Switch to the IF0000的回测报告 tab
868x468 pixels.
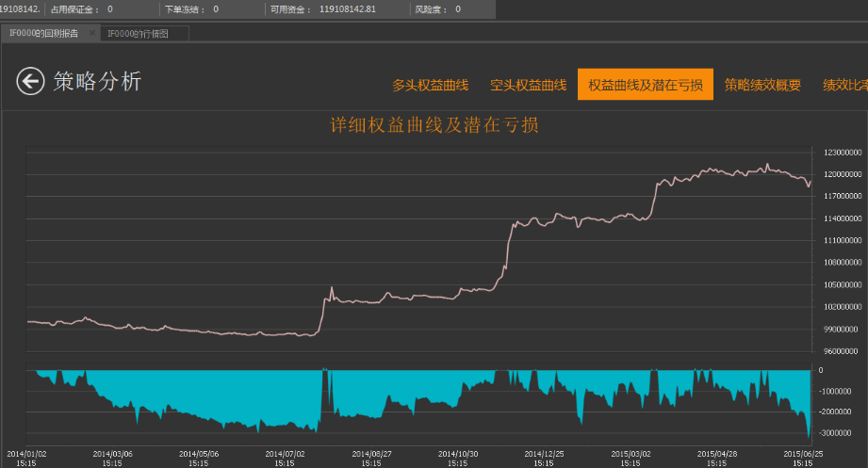(x=44, y=33)
